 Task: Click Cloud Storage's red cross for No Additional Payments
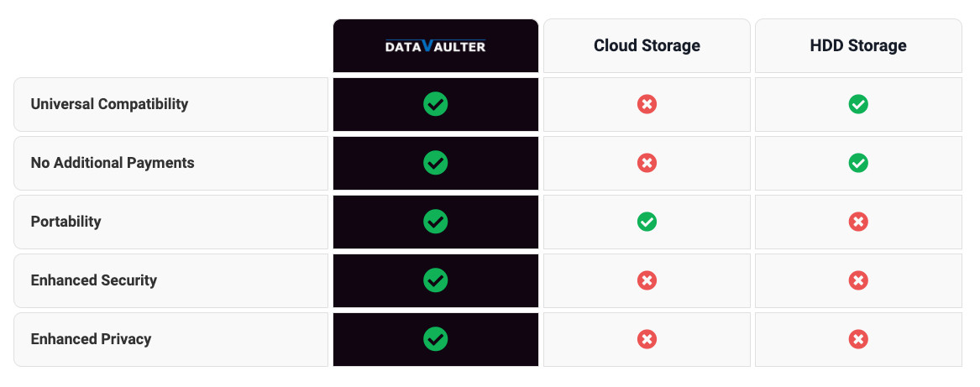pos(647,163)
